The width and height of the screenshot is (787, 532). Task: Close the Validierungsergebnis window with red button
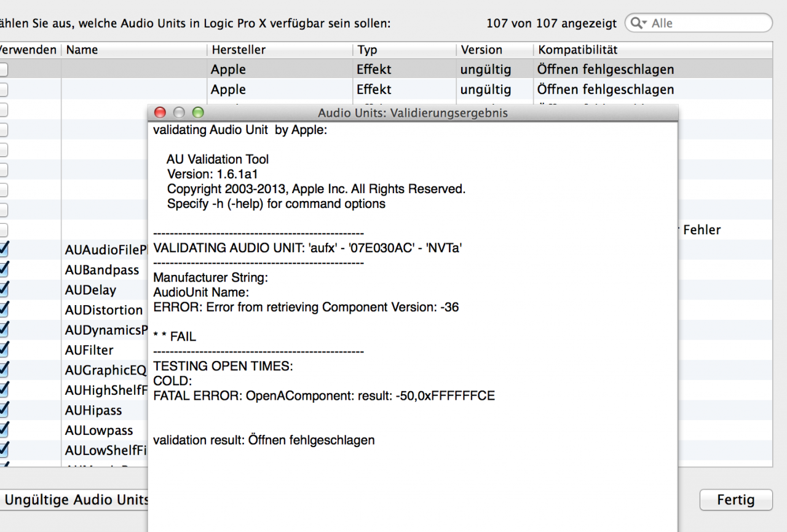point(160,113)
